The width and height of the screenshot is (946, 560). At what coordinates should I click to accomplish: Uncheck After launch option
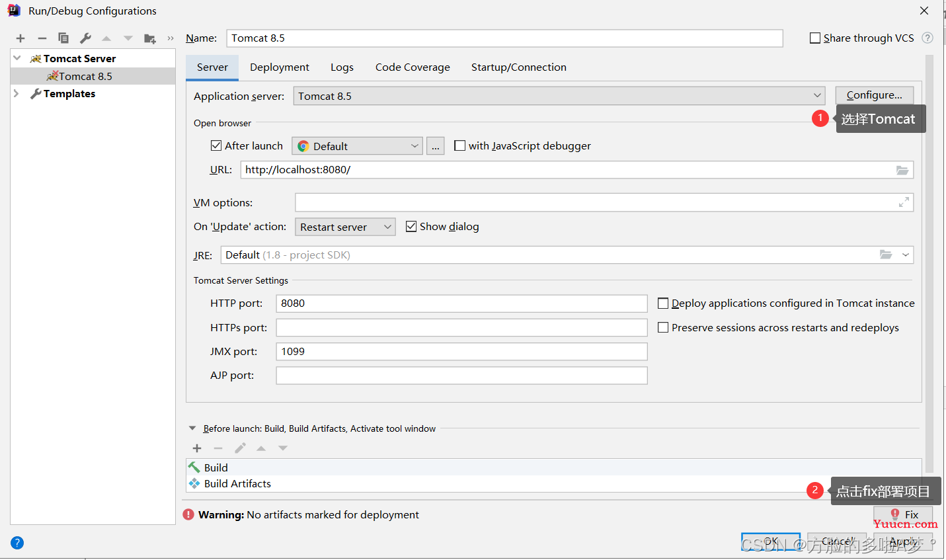(216, 145)
